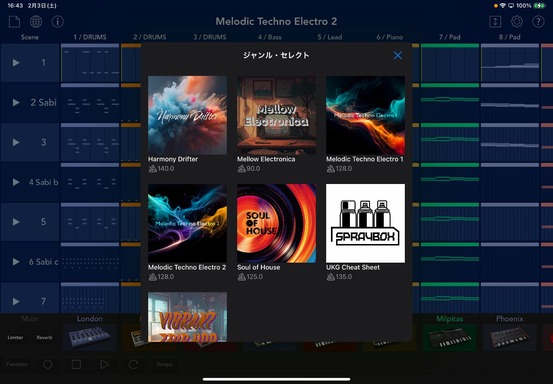This screenshot has height=384, width=553.
Task: Select the 1 / DRUMS track header
Action: [x=90, y=37]
